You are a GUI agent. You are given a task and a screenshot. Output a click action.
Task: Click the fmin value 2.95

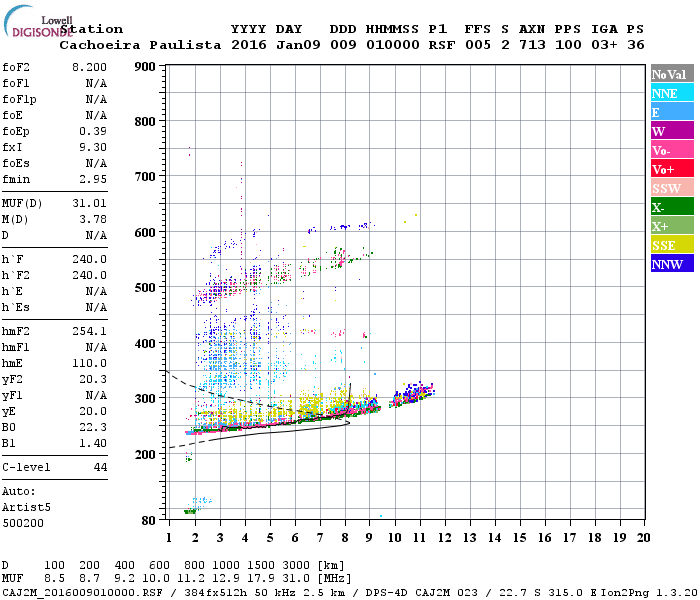point(93,179)
